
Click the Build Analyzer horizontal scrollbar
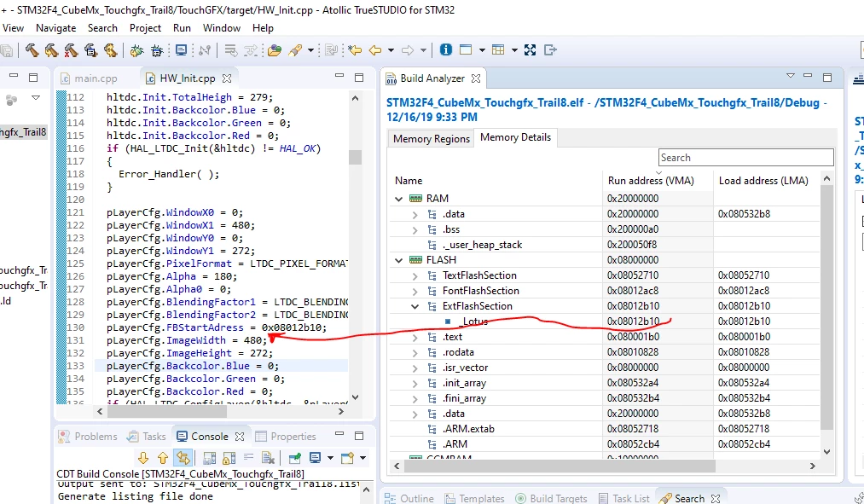[x=560, y=466]
